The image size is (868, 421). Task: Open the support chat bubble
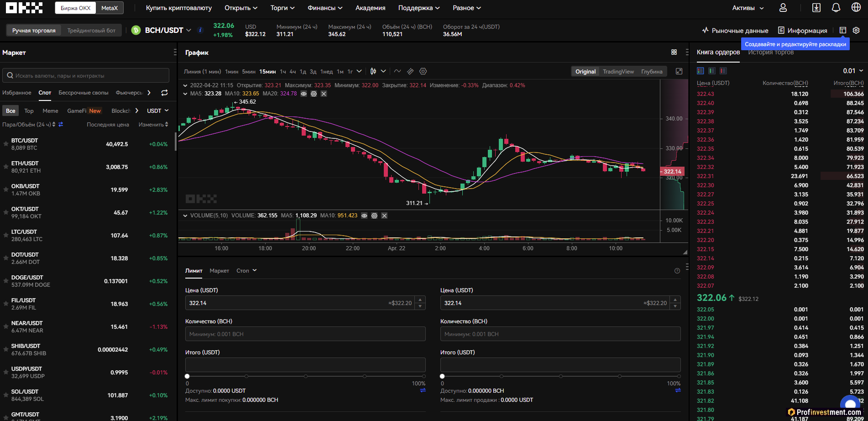(850, 404)
